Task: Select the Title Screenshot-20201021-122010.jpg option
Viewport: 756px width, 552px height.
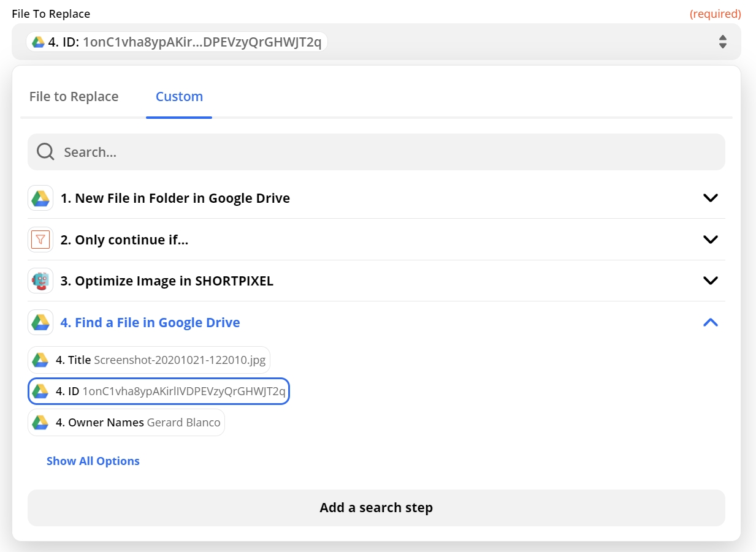Action: [x=149, y=360]
